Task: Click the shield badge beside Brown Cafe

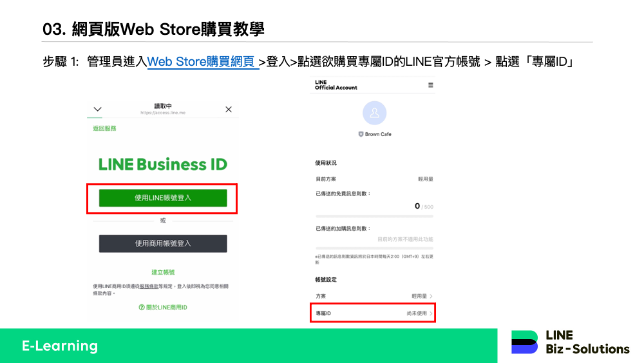Action: (361, 134)
